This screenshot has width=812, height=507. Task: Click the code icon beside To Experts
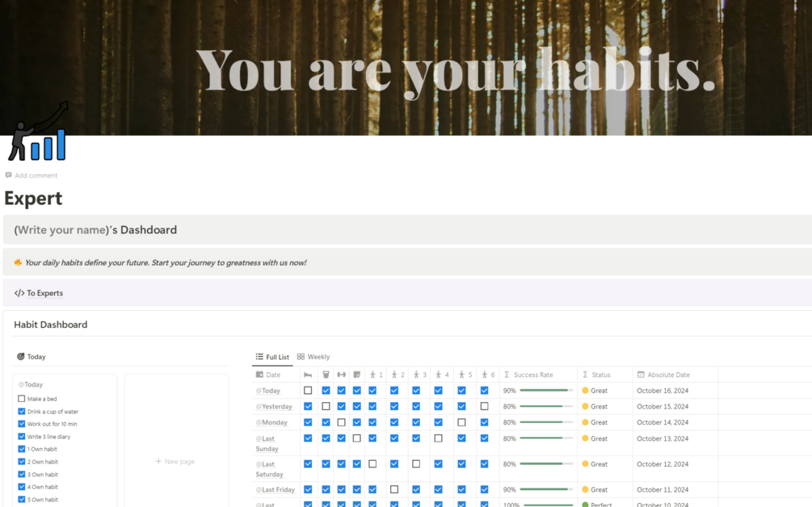[x=19, y=293]
